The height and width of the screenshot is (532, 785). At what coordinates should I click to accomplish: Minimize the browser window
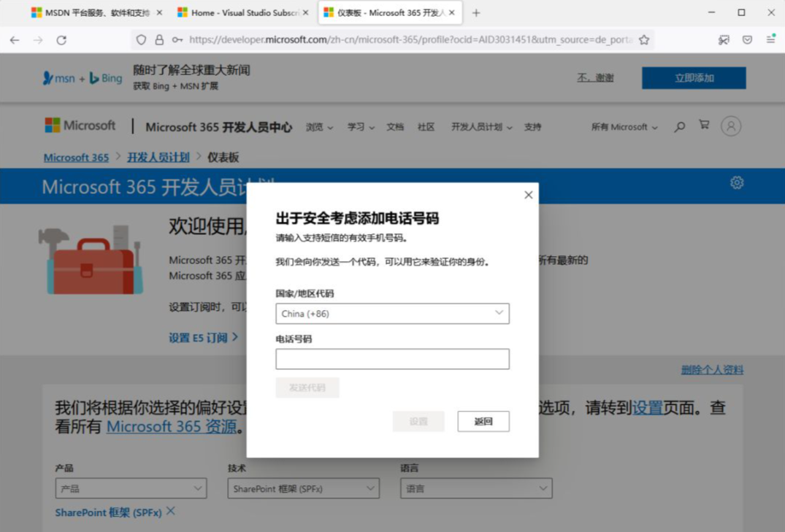(711, 12)
